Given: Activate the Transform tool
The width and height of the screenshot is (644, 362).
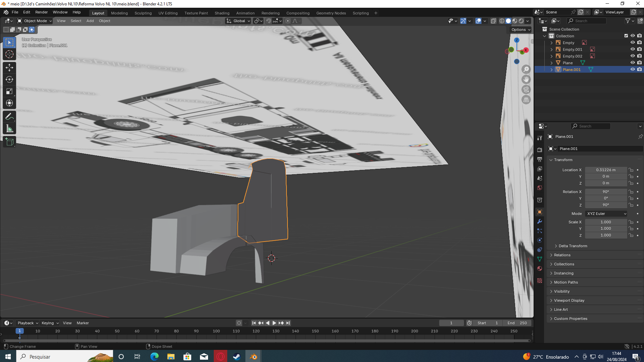Looking at the screenshot, I should pyautogui.click(x=9, y=103).
